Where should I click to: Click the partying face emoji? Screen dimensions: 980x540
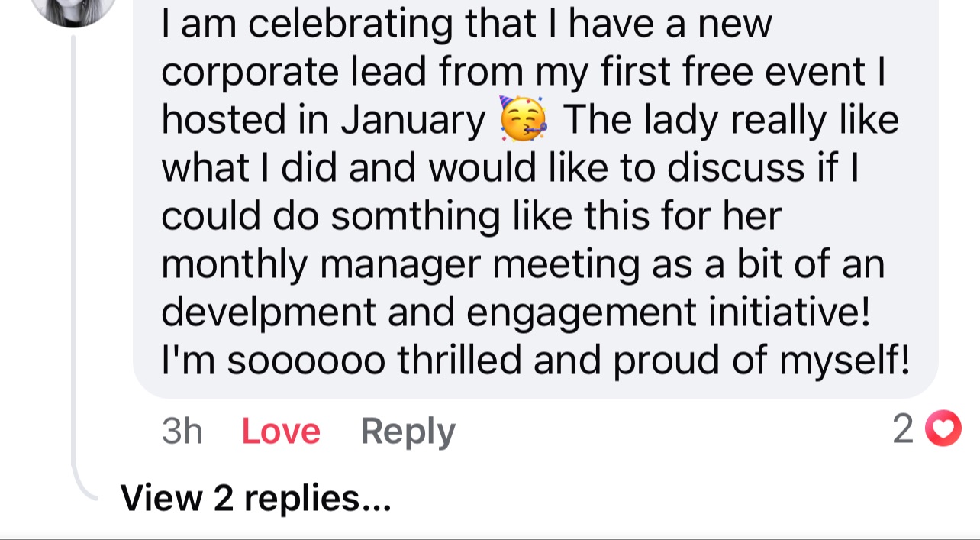(523, 120)
